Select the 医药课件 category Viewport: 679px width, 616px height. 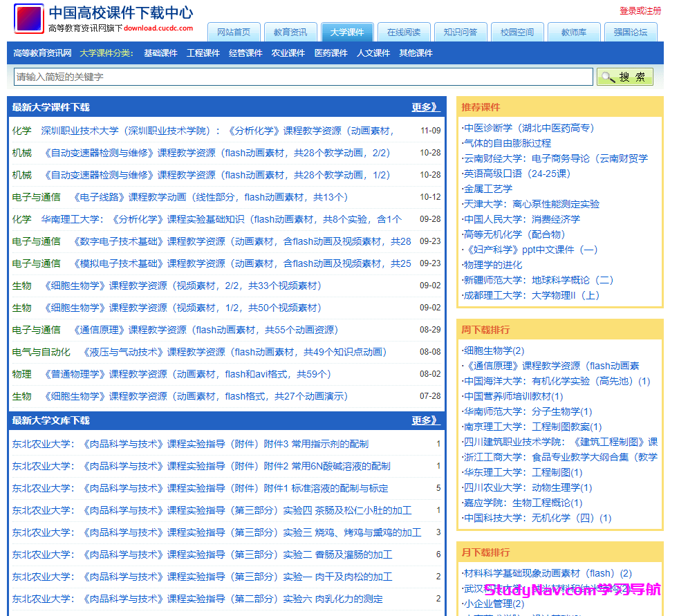pos(331,53)
